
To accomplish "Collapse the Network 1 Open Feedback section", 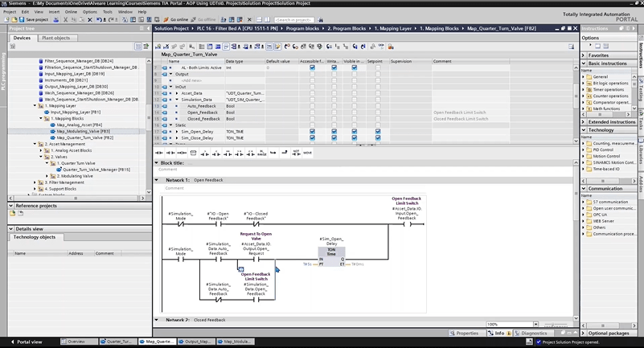I will (x=158, y=180).
